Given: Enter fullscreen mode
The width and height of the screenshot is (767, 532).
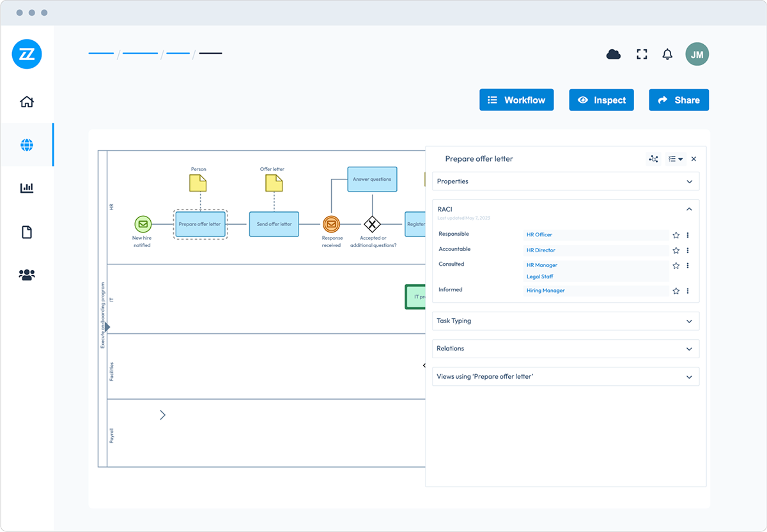Looking at the screenshot, I should 642,54.
